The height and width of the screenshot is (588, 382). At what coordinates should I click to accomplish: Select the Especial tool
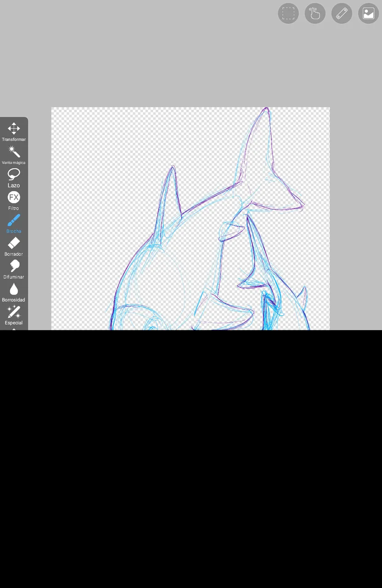tap(14, 315)
